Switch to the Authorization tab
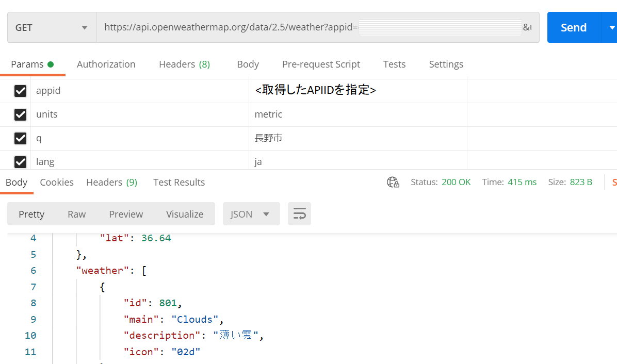Viewport: 617px width, 364px height. pos(106,64)
